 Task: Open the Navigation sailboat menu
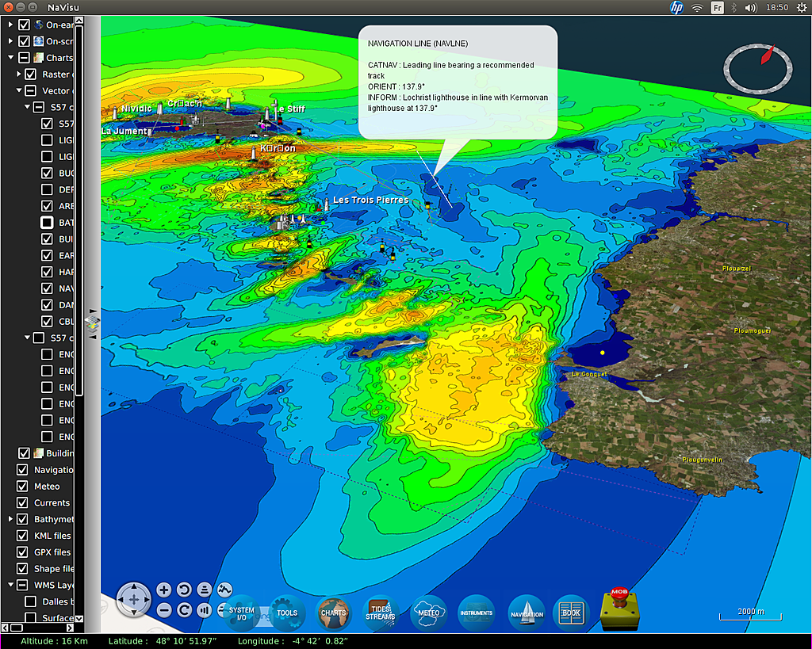click(527, 613)
